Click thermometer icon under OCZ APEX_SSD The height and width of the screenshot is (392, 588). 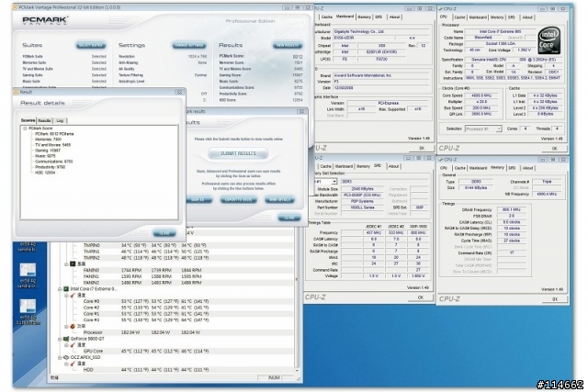click(x=73, y=364)
